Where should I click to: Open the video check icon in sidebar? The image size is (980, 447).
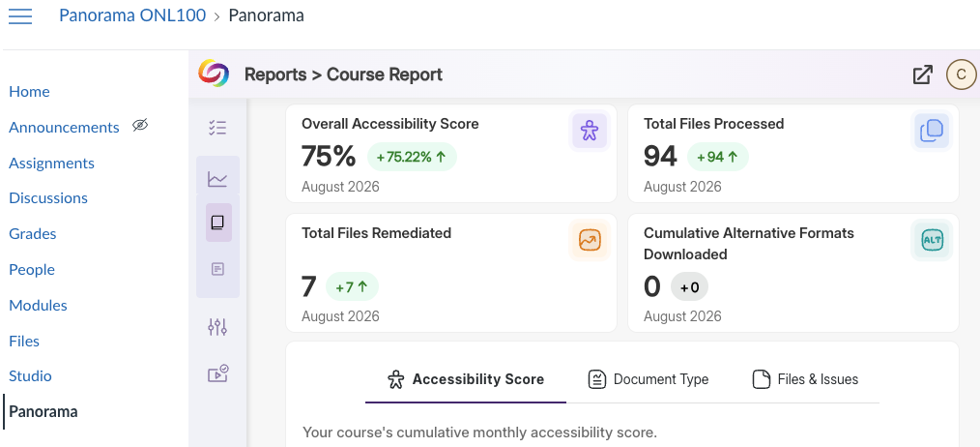pos(217,374)
